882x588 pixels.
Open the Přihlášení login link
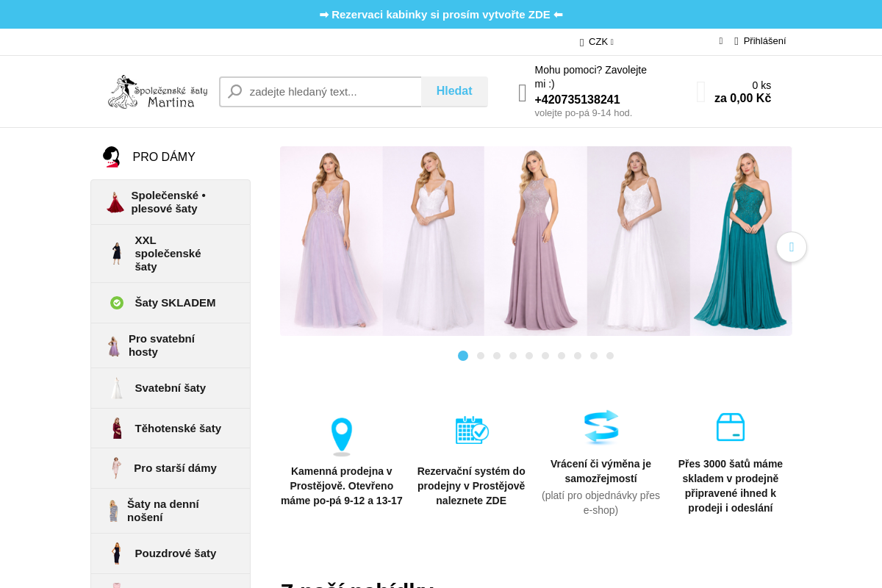764,41
